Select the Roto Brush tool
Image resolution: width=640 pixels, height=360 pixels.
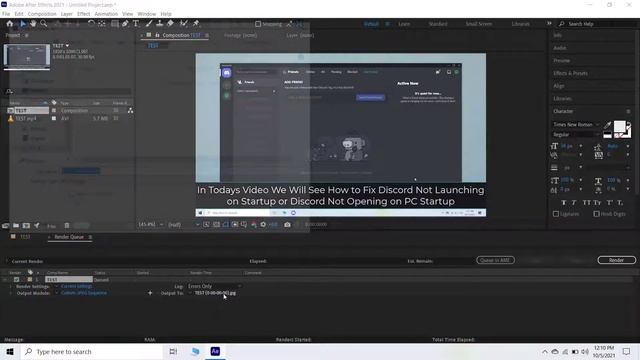(184, 24)
